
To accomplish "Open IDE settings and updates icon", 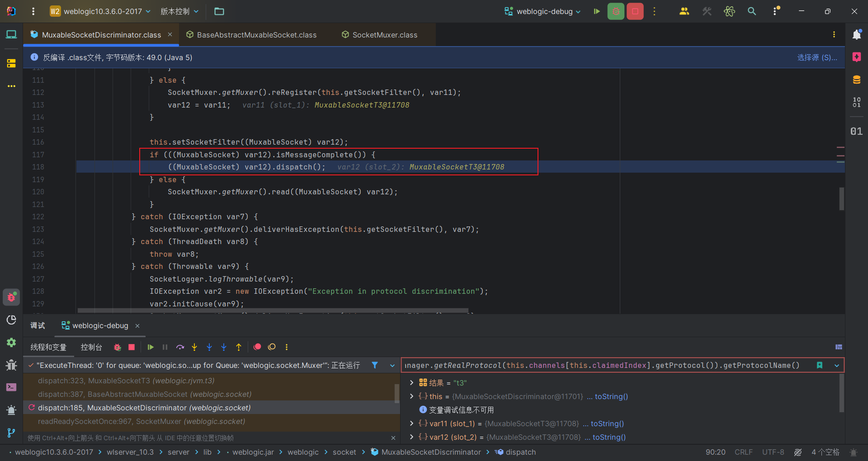I will click(x=776, y=11).
